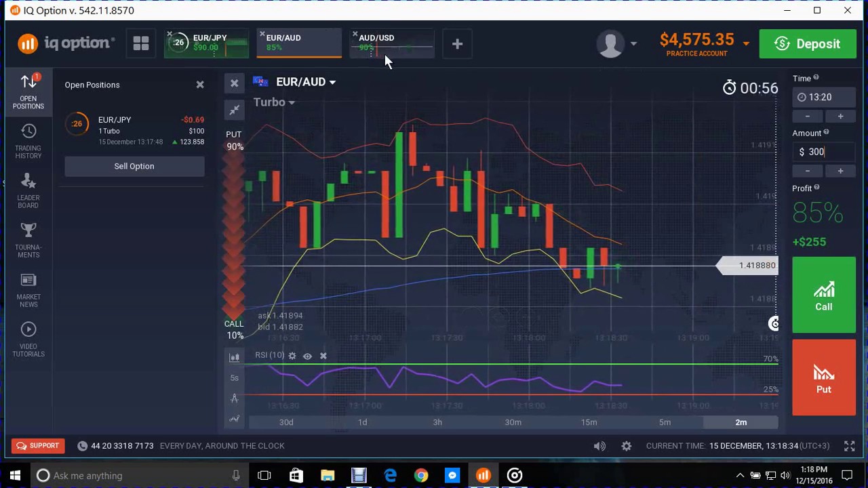Close the EUR/AUD chart with X
The image size is (868, 488).
point(234,83)
